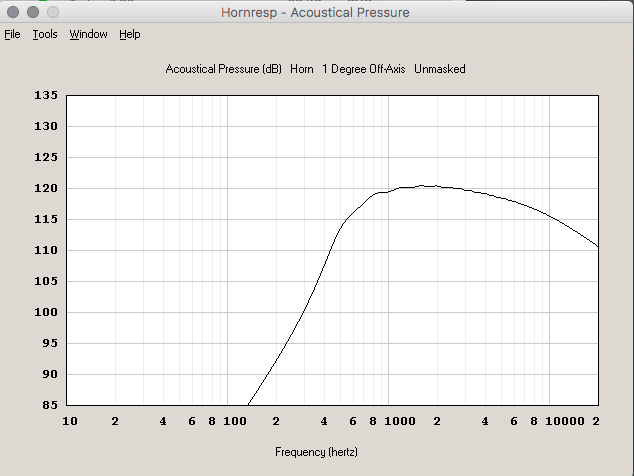Click the 135 label on the vertical axis

tap(47, 96)
